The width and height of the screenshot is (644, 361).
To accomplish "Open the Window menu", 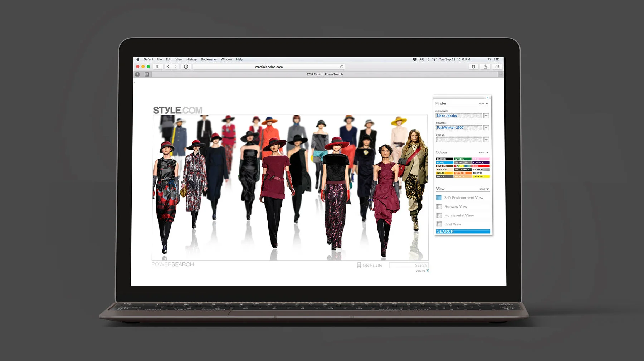I will (226, 59).
